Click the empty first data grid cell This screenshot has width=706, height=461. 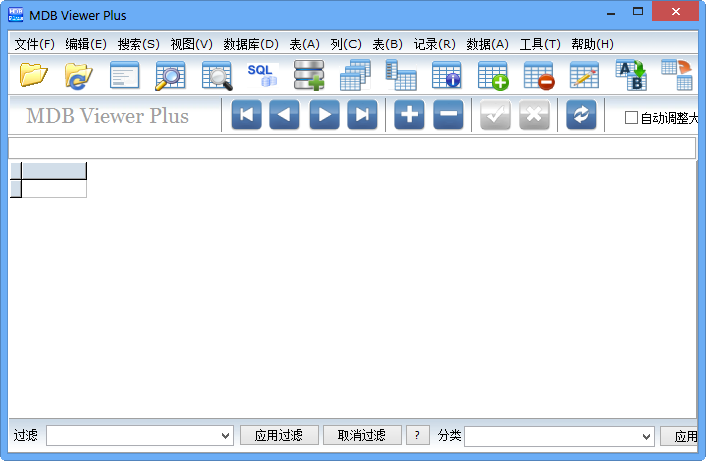54,189
